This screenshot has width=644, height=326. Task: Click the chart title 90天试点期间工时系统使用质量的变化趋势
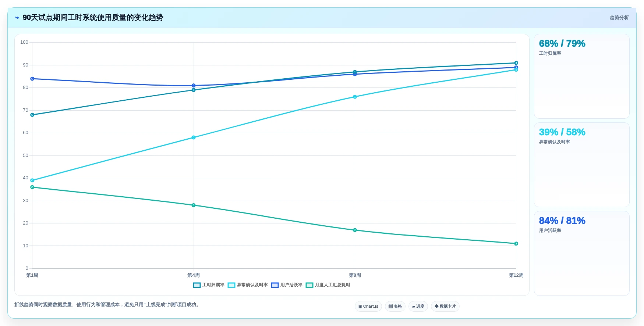[x=93, y=18]
